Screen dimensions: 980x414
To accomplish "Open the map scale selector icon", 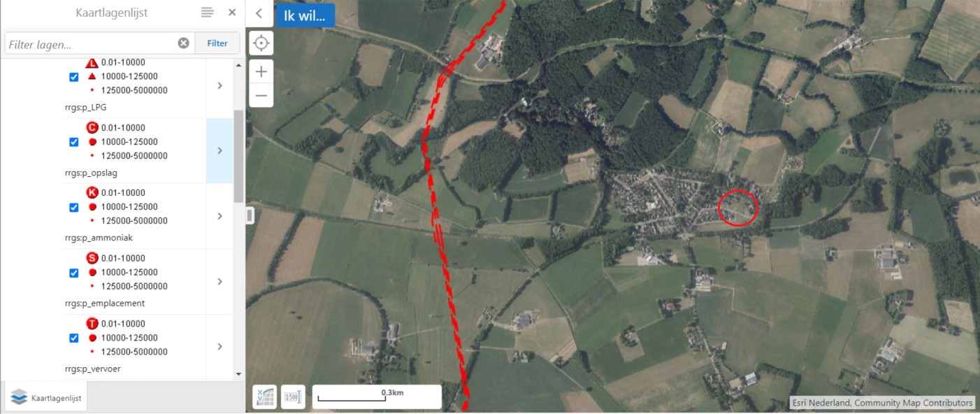I will pyautogui.click(x=293, y=397).
